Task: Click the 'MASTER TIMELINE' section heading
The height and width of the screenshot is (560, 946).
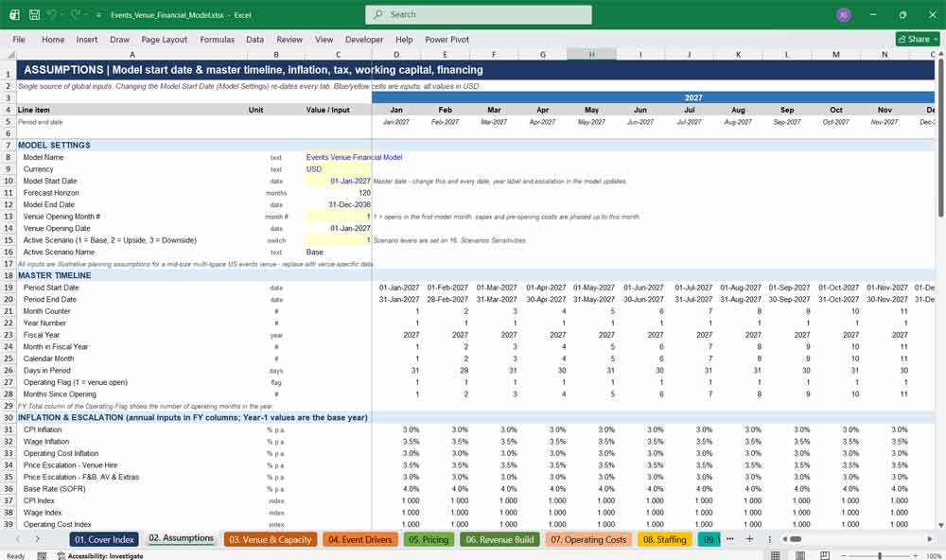Action: pyautogui.click(x=54, y=276)
